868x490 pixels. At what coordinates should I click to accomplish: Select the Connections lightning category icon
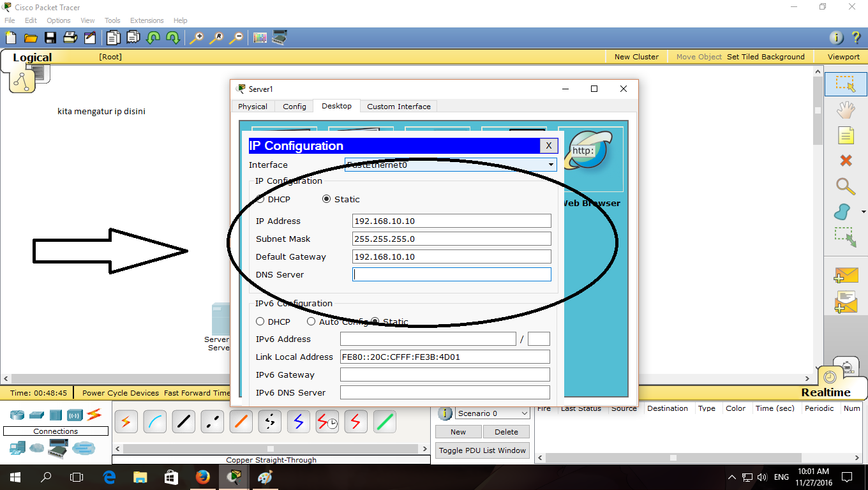click(94, 415)
